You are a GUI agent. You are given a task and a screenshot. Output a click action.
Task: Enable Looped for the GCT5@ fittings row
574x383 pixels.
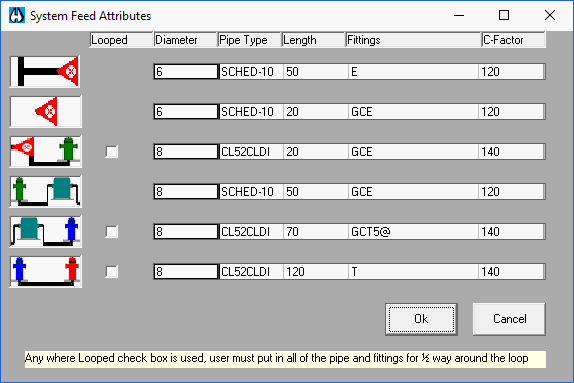pyautogui.click(x=112, y=231)
